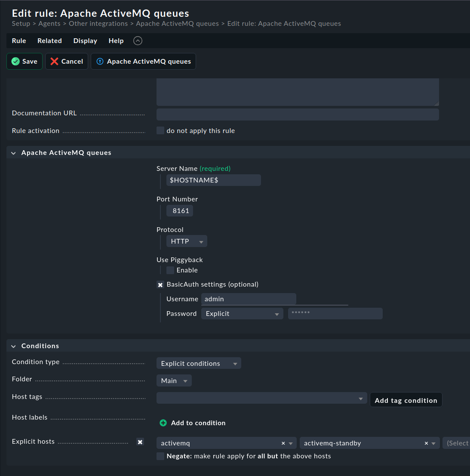
Task: Check Negate to apply rule to all but listed hosts
Action: pos(160,456)
